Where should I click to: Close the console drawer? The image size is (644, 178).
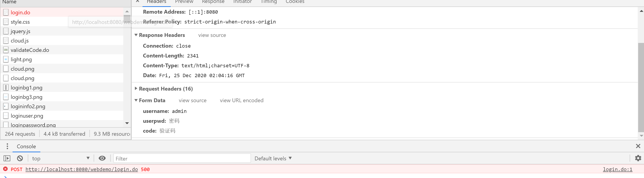click(x=638, y=146)
